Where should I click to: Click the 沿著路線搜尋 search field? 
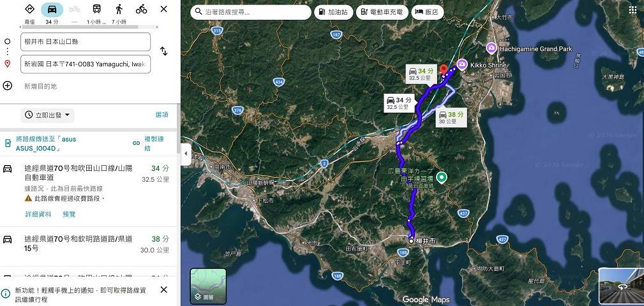tap(251, 12)
